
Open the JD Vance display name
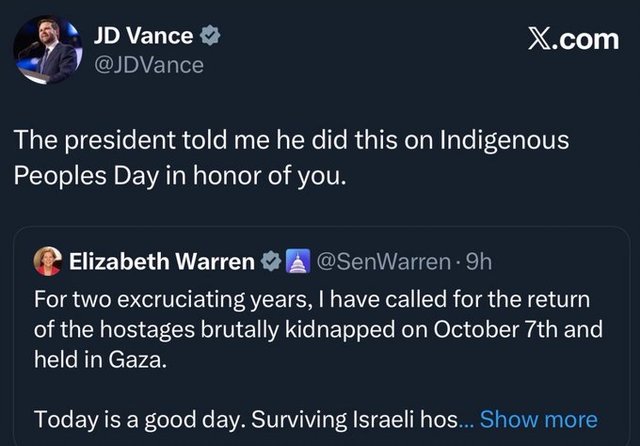coord(141,36)
